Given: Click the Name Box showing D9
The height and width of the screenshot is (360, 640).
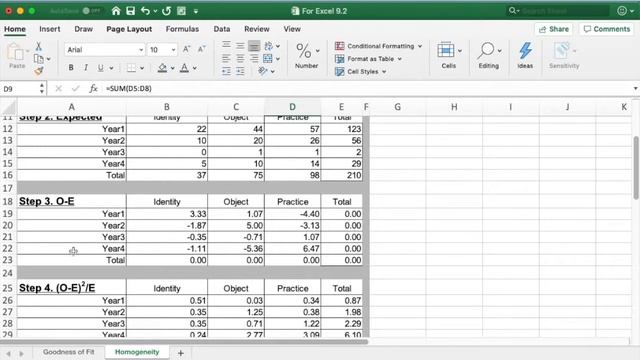Looking at the screenshot, I should point(20,89).
